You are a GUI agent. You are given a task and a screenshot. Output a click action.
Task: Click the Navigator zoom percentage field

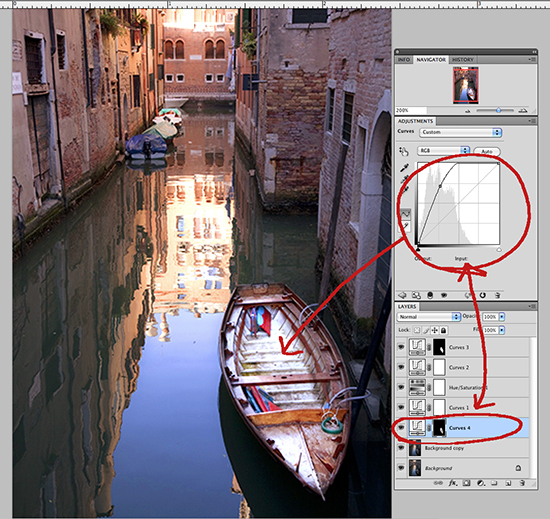411,110
